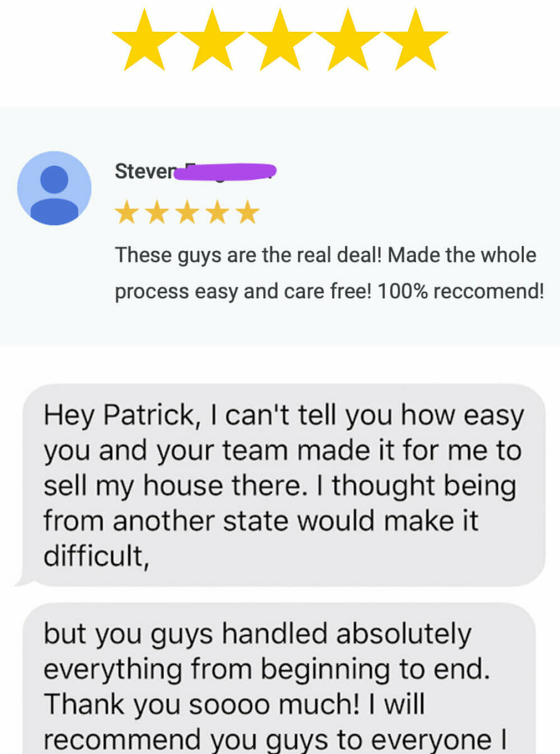Click first small star in Steven's rating
The width and height of the screenshot is (560, 754).
pos(127,212)
